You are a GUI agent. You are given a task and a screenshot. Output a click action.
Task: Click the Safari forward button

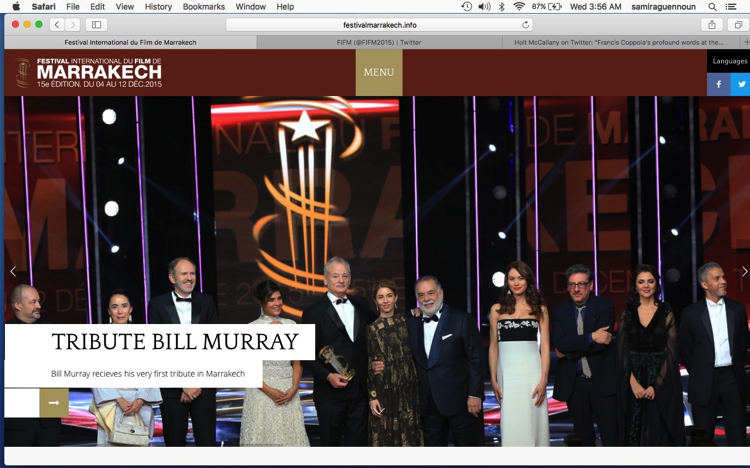(71, 24)
